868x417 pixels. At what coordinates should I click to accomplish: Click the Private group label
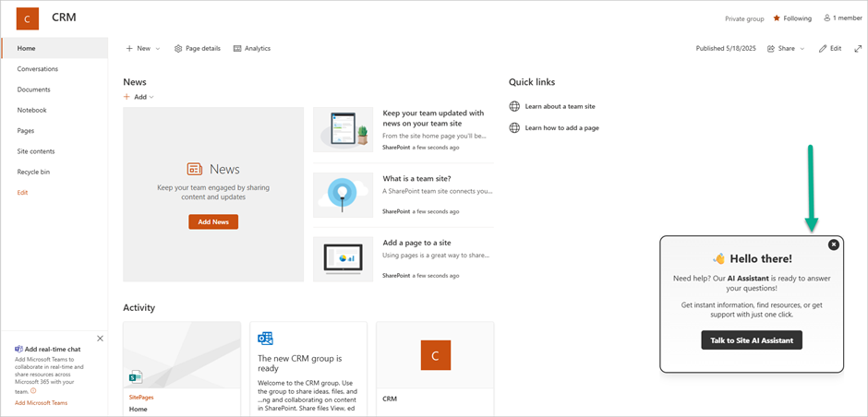pos(744,18)
